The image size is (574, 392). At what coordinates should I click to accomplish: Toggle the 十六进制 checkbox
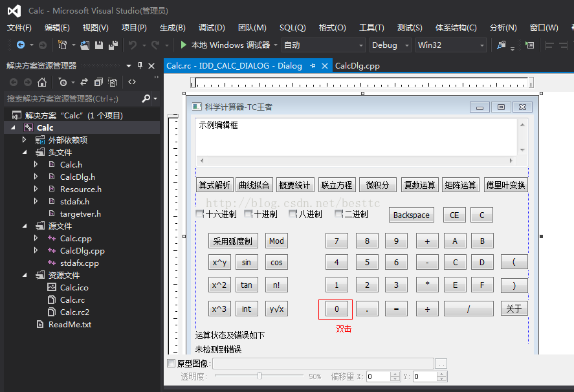click(x=199, y=213)
